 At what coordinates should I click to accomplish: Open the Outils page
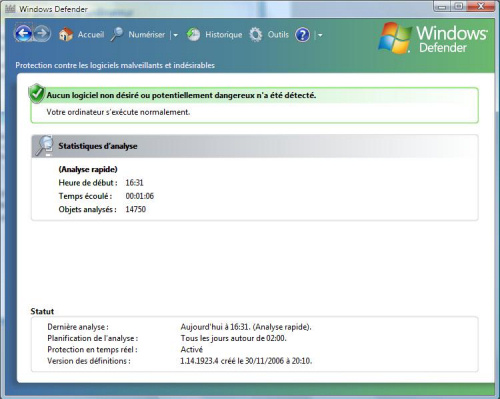pyautogui.click(x=278, y=35)
